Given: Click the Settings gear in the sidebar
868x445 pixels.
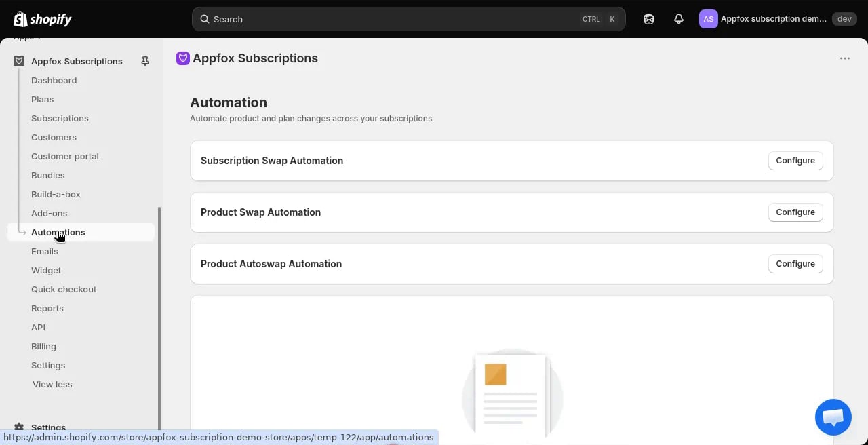Looking at the screenshot, I should [x=19, y=427].
